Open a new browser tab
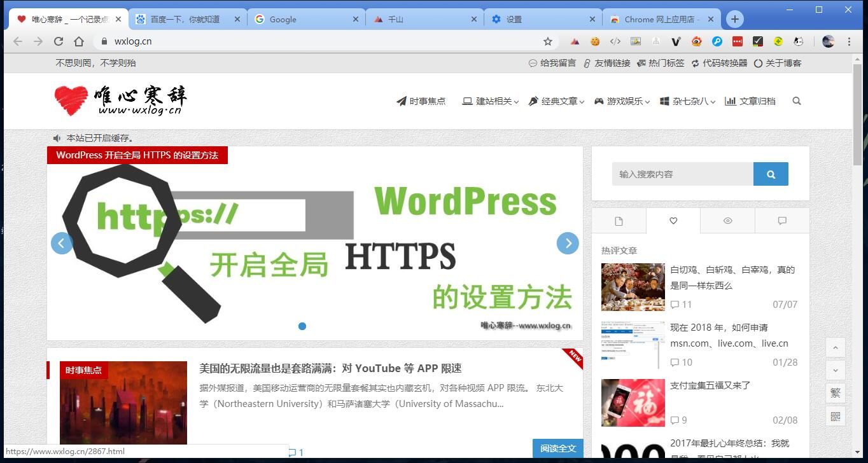This screenshot has height=463, width=868. point(735,19)
